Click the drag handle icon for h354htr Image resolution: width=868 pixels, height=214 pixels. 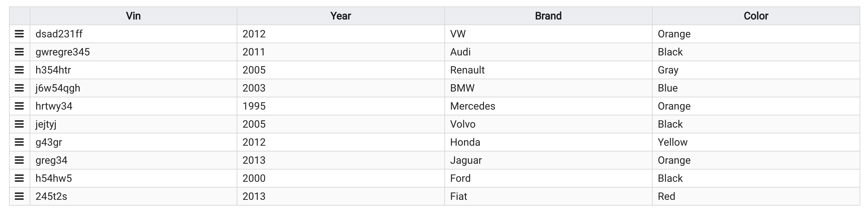pos(19,70)
